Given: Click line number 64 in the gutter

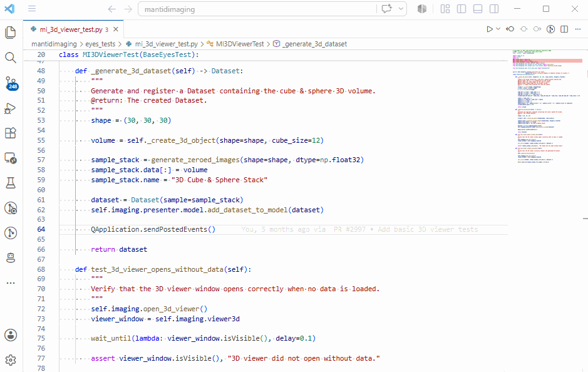Looking at the screenshot, I should coord(41,229).
